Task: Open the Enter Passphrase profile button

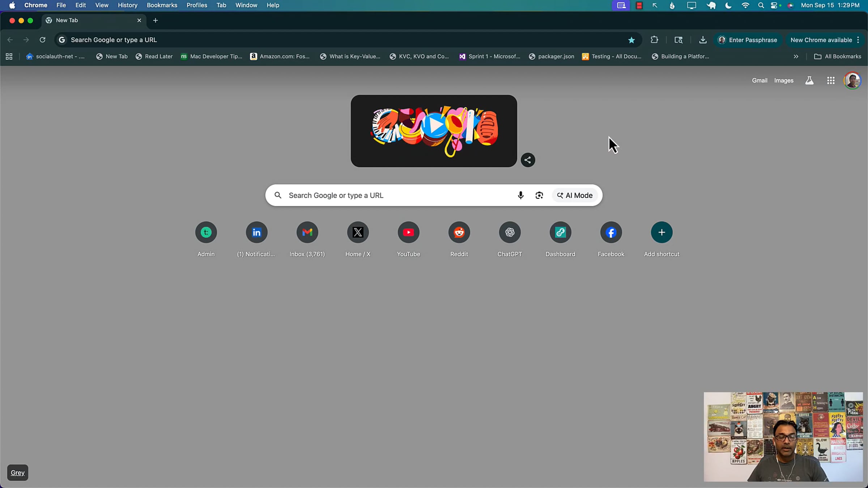Action: click(748, 40)
